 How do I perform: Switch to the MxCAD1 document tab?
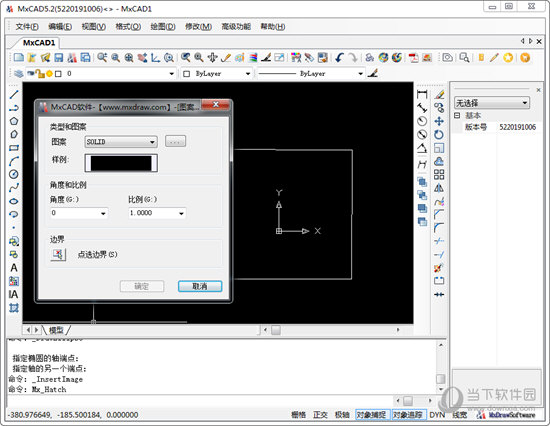39,43
